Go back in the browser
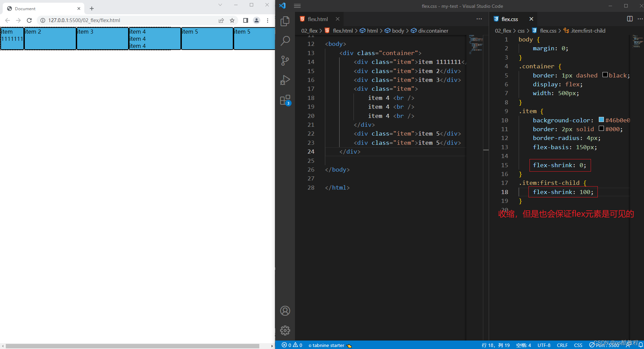This screenshot has width=644, height=349. (7, 20)
